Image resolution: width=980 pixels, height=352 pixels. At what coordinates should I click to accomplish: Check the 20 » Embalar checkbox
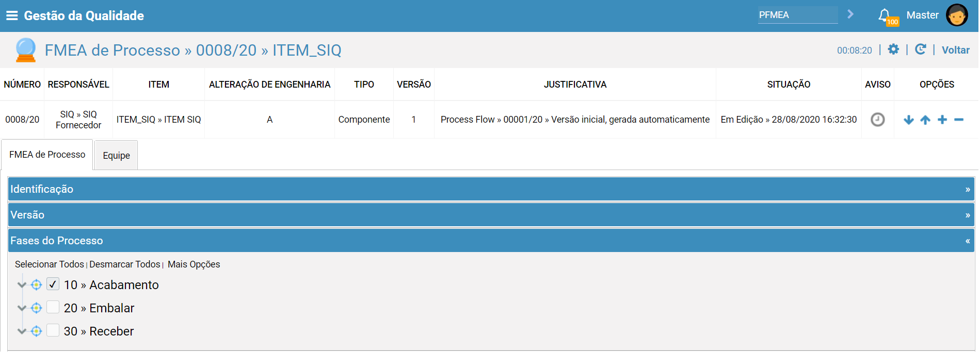[x=53, y=307]
